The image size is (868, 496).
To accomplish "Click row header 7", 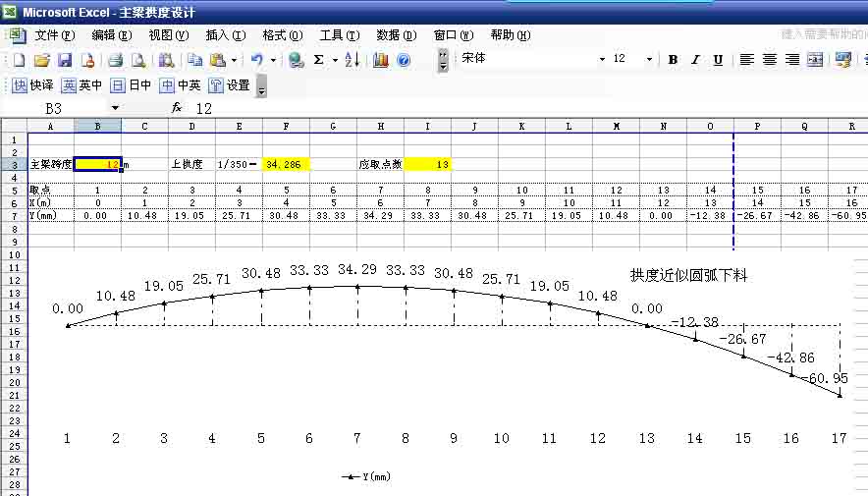I will pyautogui.click(x=15, y=216).
